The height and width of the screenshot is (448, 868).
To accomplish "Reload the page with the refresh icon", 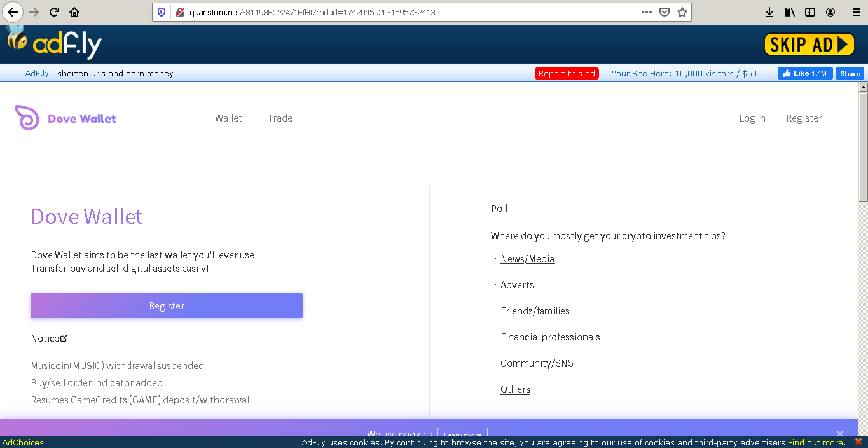I will (53, 11).
